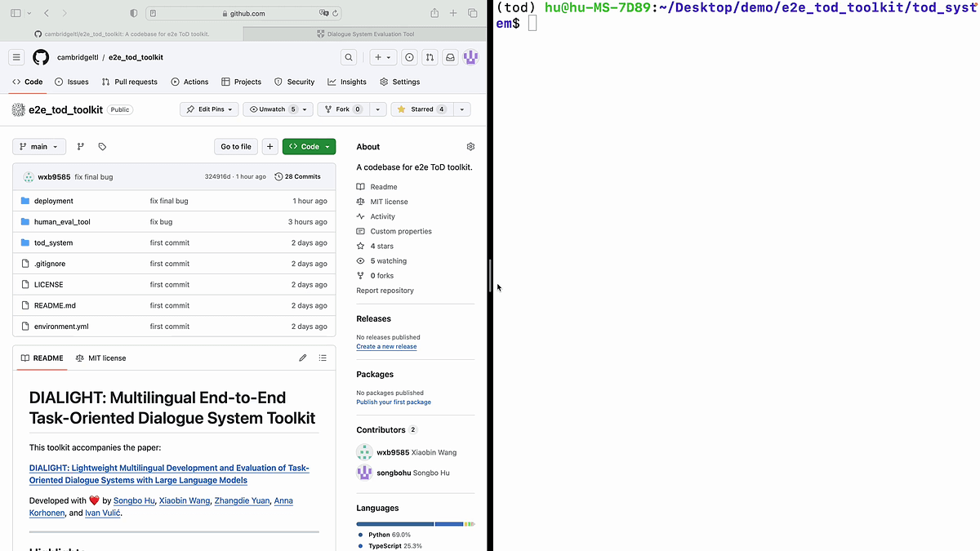Click the reader view icon in the address bar

154,13
